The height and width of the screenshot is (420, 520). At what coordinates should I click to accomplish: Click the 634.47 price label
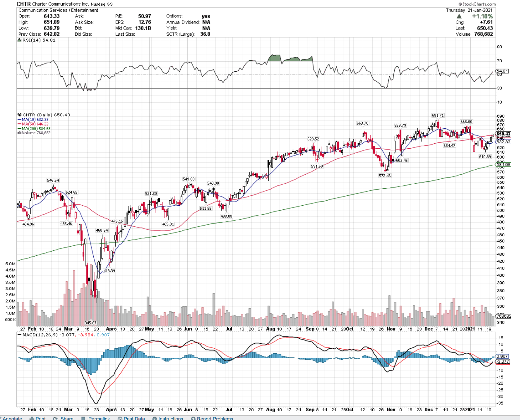[449, 145]
